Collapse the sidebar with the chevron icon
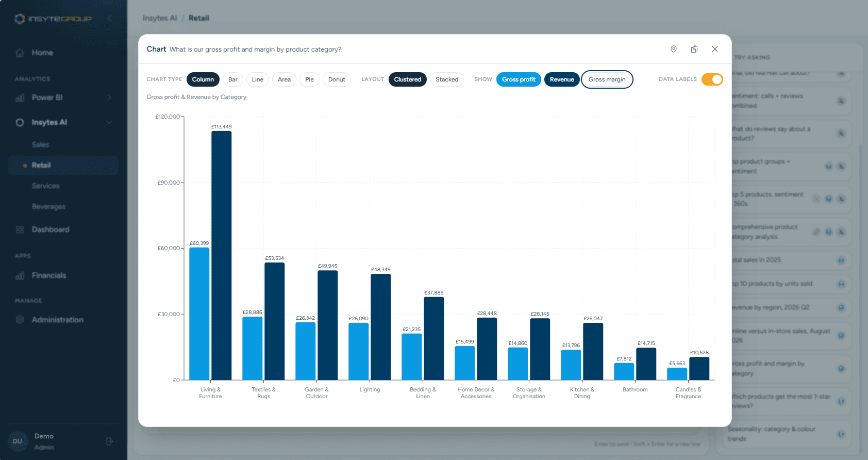 [109, 18]
